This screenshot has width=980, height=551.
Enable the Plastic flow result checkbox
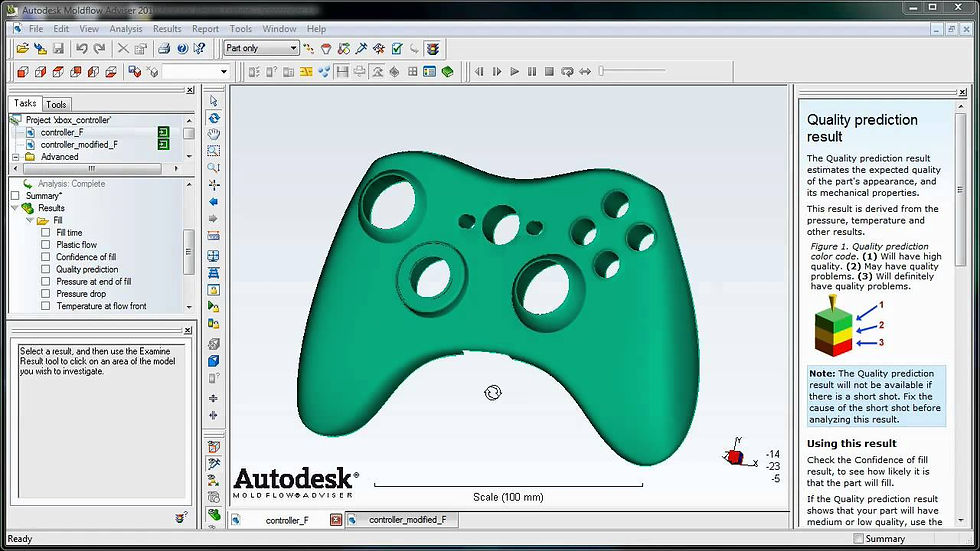46,245
